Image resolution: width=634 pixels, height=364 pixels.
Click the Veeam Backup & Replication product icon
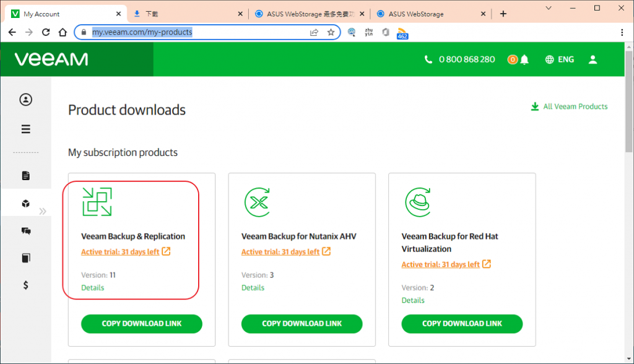click(x=97, y=202)
